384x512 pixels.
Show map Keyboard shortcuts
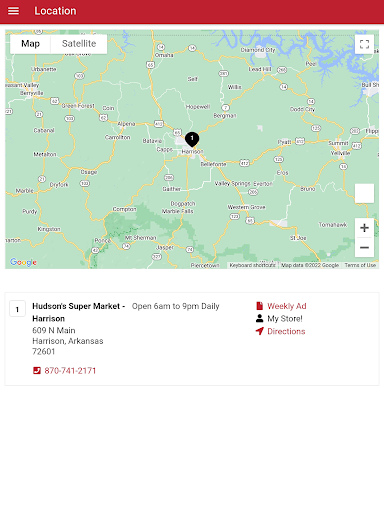[252, 265]
